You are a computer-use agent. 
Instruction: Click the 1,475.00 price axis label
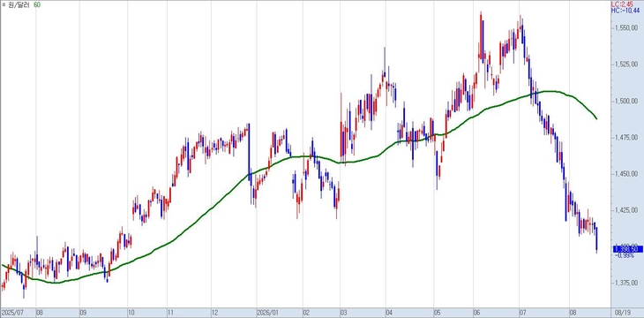(626, 137)
